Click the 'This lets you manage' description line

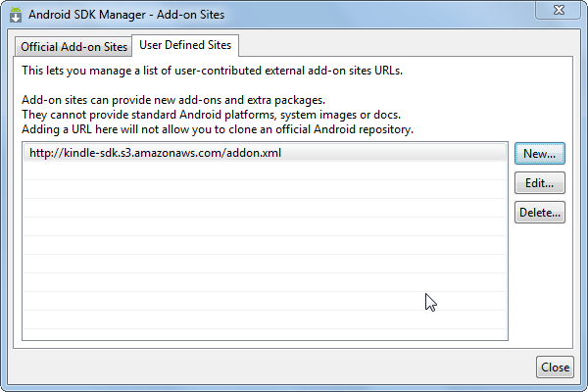click(198, 71)
